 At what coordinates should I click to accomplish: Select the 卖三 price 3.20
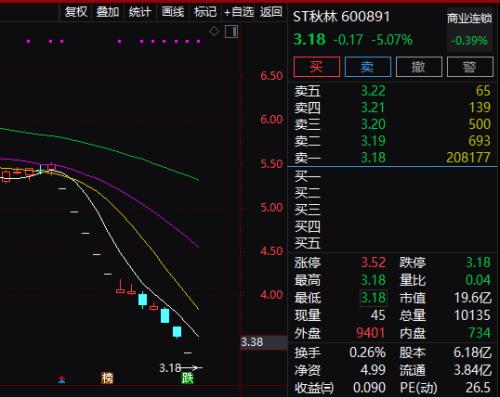coord(373,124)
